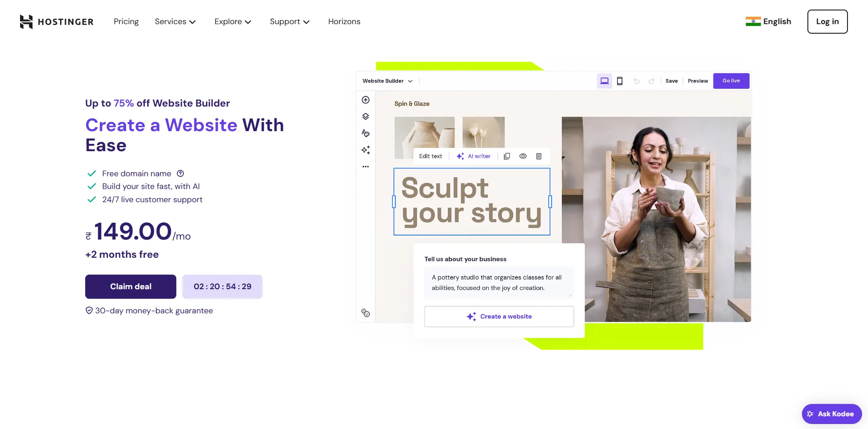The height and width of the screenshot is (429, 868).
Task: Toggle the eye visibility icon
Action: tap(523, 156)
